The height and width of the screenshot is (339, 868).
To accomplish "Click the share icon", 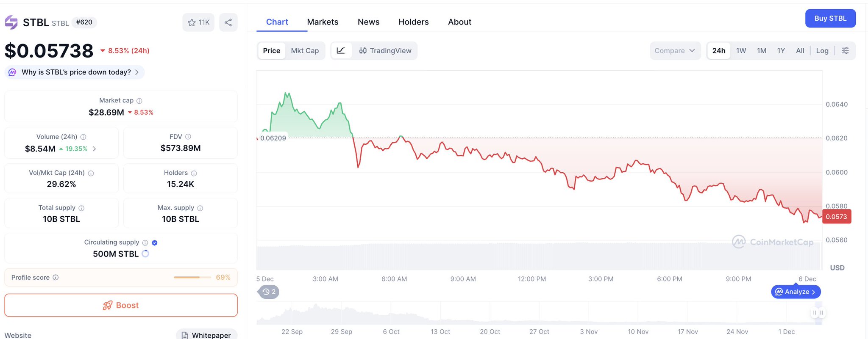I will pyautogui.click(x=228, y=22).
